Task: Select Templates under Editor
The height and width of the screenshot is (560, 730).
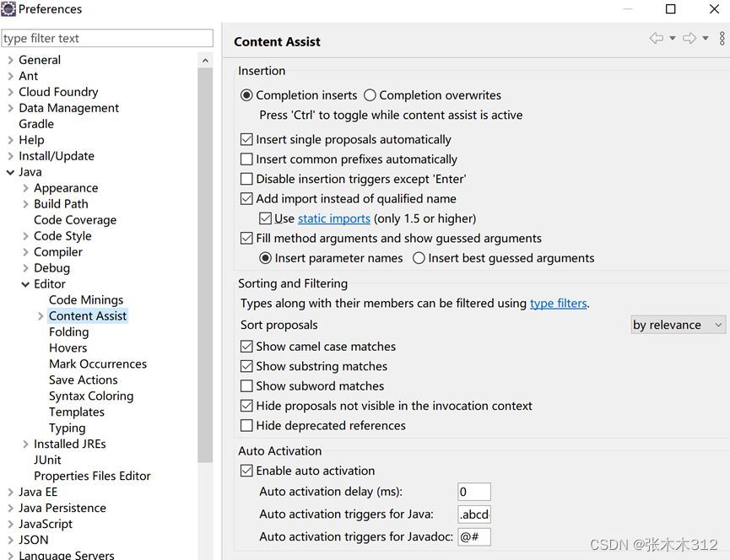Action: click(x=77, y=412)
